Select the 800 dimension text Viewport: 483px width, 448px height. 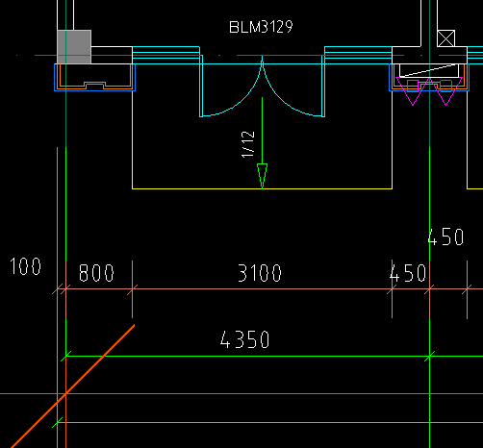[96, 273]
